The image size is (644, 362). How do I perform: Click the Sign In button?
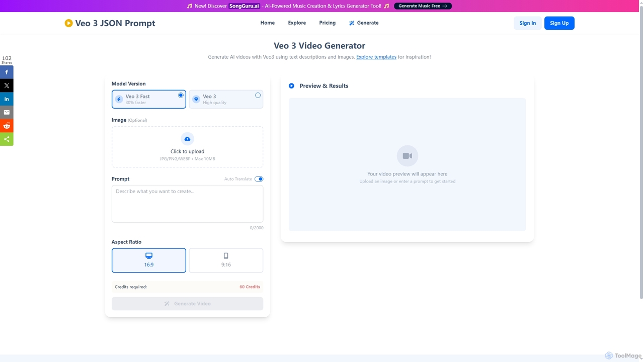click(x=528, y=23)
